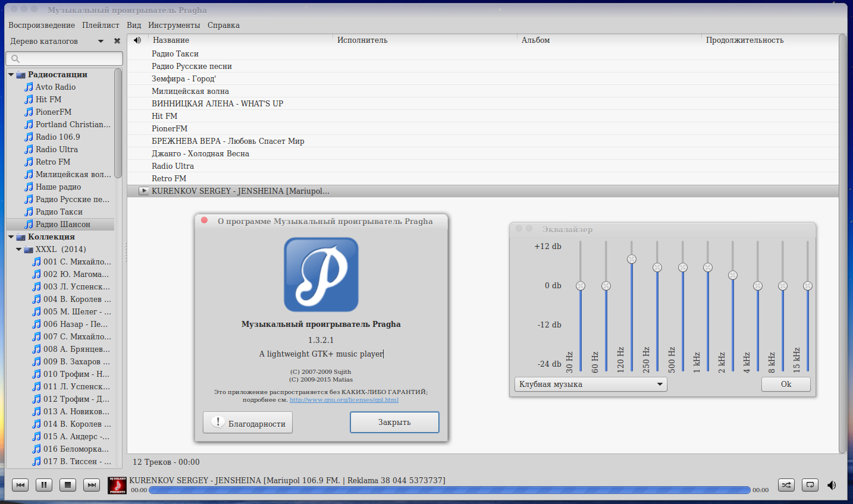Image resolution: width=853 pixels, height=504 pixels.
Task: Click OK in the Equalizer window
Action: pos(786,384)
